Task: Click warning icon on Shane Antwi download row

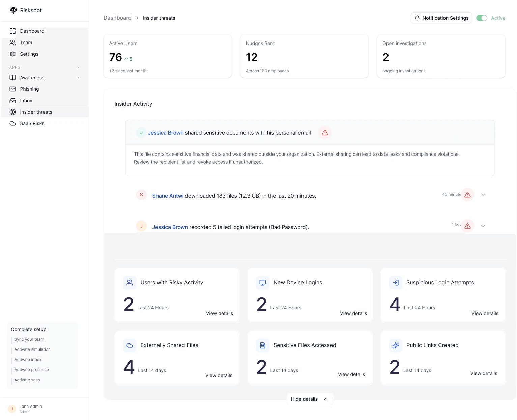Action: 467,195
